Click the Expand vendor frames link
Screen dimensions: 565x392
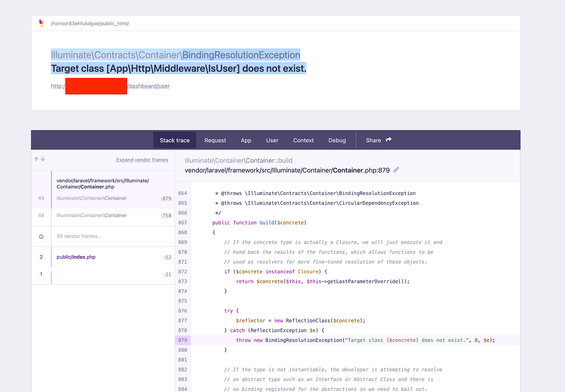pos(142,160)
